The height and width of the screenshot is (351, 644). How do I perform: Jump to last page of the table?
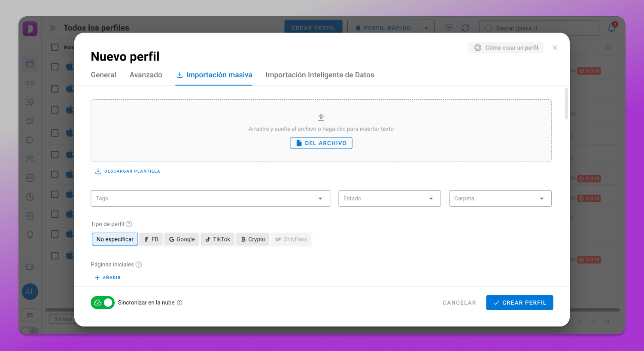click(607, 321)
